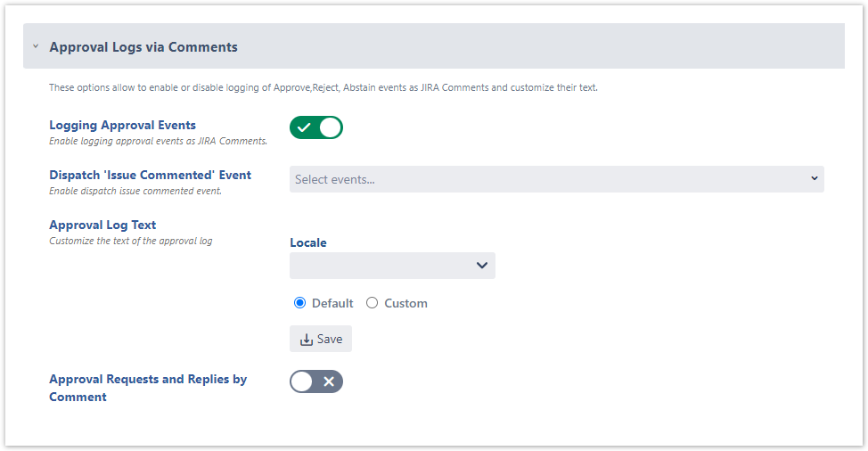Open the Select events dropdown

(556, 179)
